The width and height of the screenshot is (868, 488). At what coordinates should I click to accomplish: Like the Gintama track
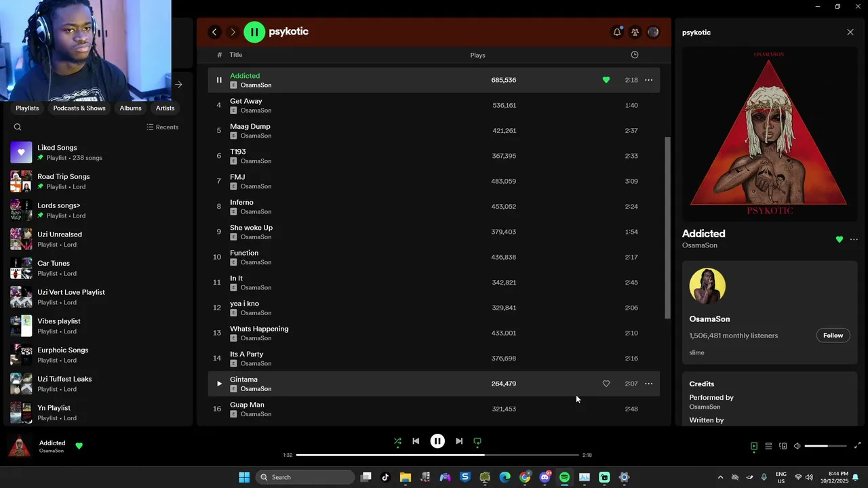pos(606,384)
